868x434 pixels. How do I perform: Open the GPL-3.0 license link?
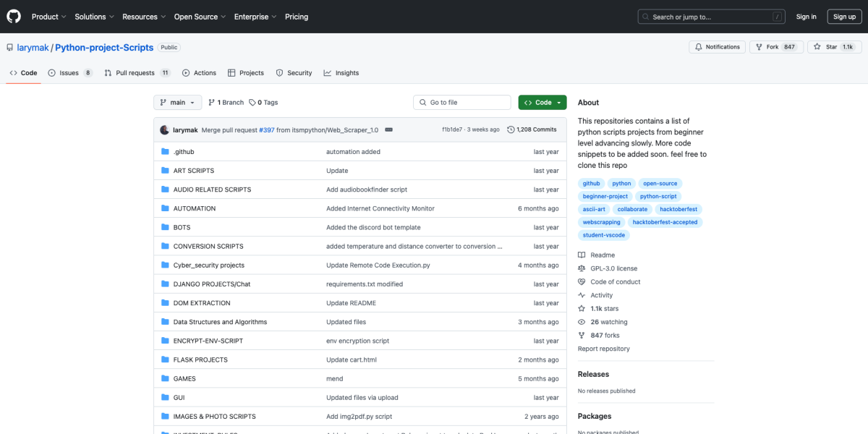pos(613,268)
